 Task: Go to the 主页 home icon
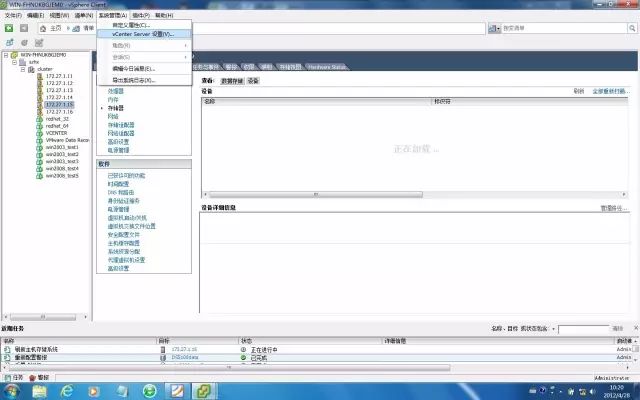point(43,29)
